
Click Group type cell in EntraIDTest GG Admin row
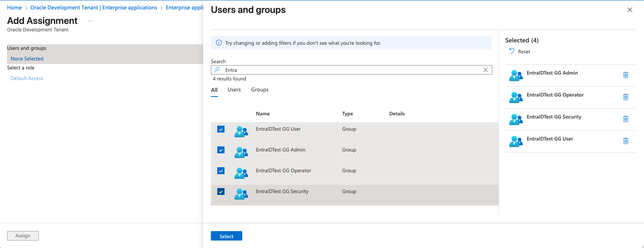(349, 150)
